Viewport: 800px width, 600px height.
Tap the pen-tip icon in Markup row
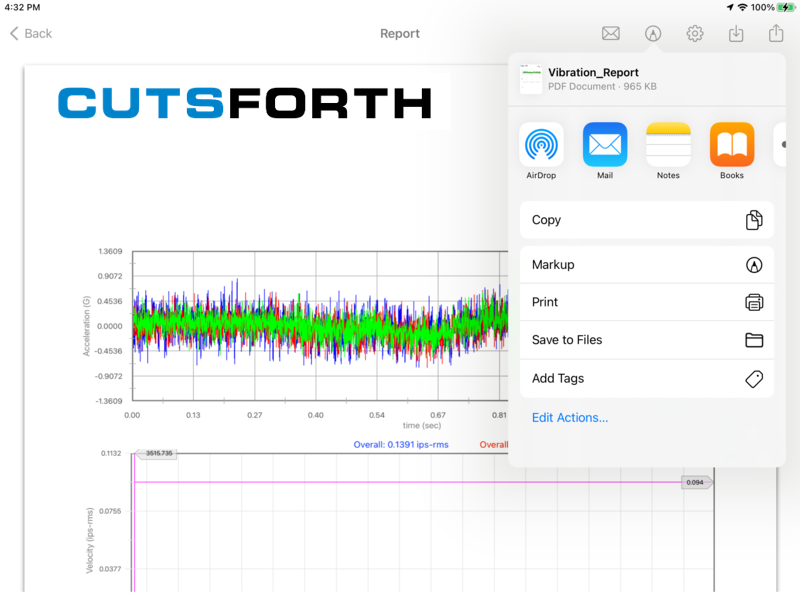tap(754, 265)
